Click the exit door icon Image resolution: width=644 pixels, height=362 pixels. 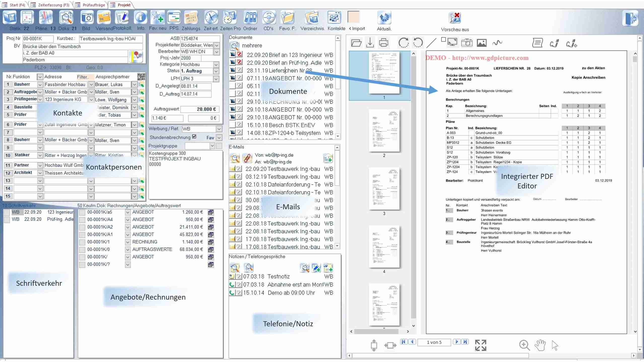[x=630, y=18]
